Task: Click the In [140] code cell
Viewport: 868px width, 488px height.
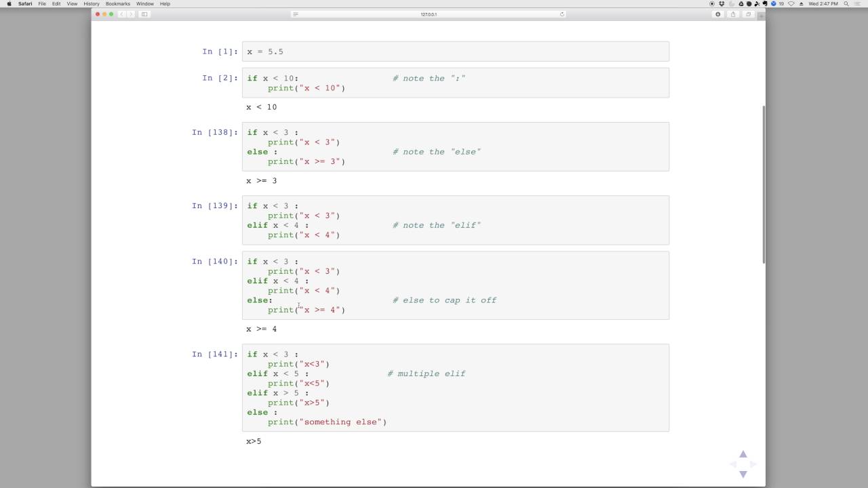Action: pyautogui.click(x=455, y=285)
